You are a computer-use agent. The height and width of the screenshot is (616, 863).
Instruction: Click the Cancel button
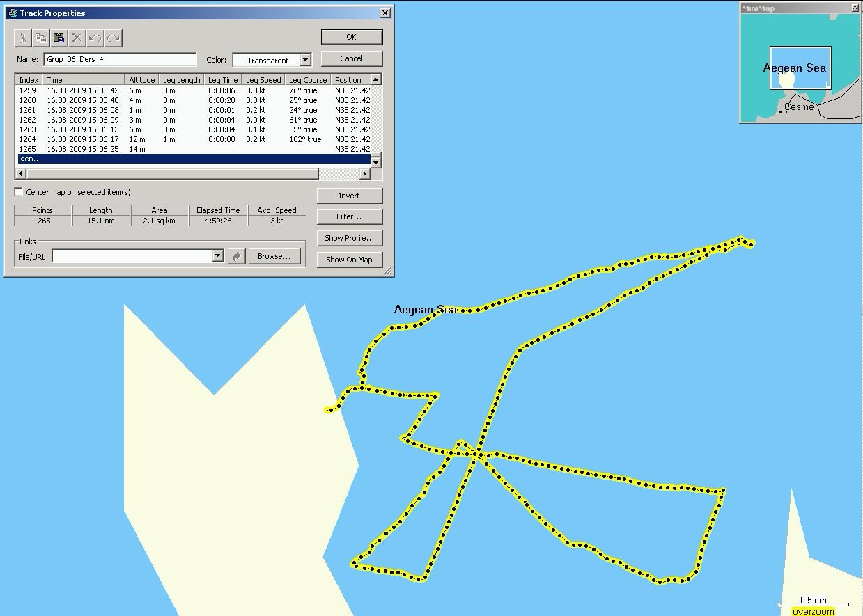coord(351,58)
